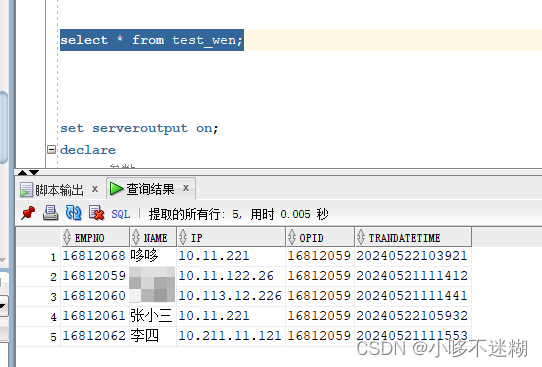Screen dimensions: 542x367
Task: Sort by the EMPNO column header
Action: click(x=95, y=237)
